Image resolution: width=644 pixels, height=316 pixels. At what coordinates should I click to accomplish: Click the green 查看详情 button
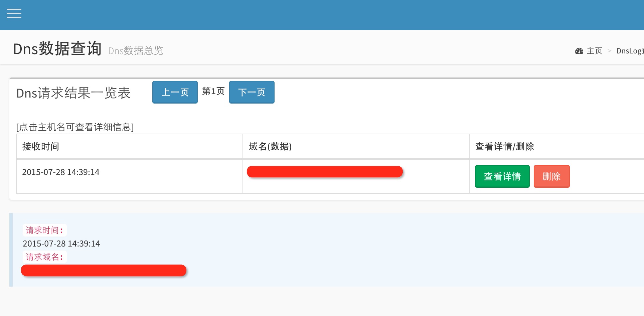[x=502, y=176]
